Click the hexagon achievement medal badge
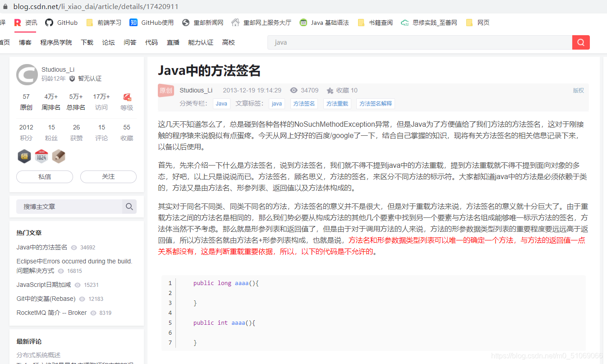This screenshot has width=607, height=364. coord(24,156)
